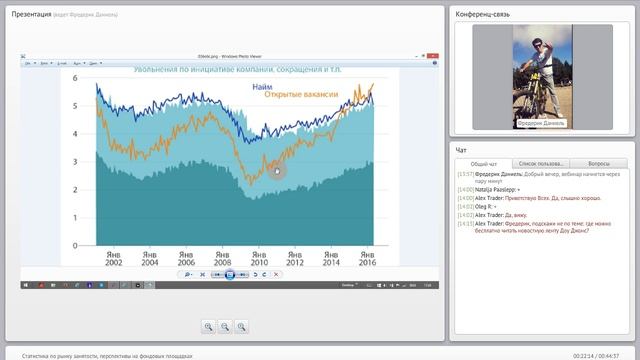Click the Windows Start button in shared taskbar
The width and height of the screenshot is (640, 360).
pos(26,285)
